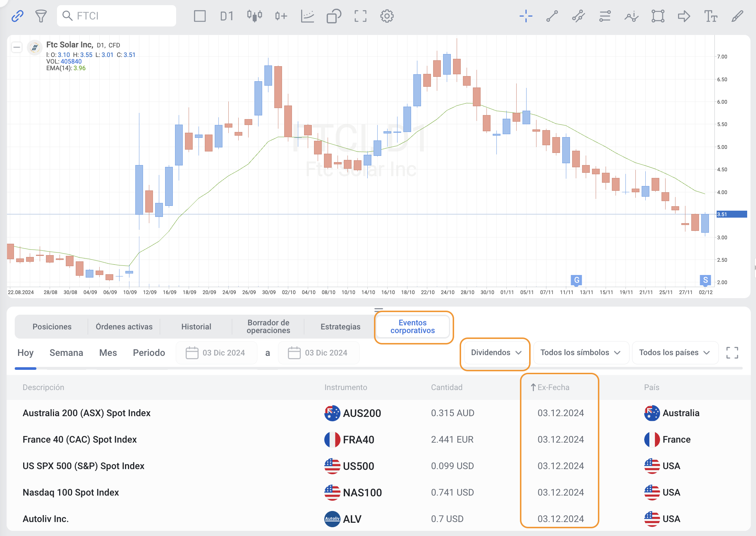Select the Semana period filter
756x536 pixels.
pos(66,353)
